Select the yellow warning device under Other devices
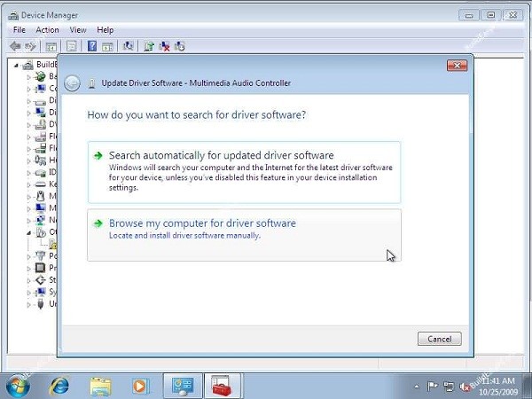Screen dimensions: 532x399 tap(52, 244)
